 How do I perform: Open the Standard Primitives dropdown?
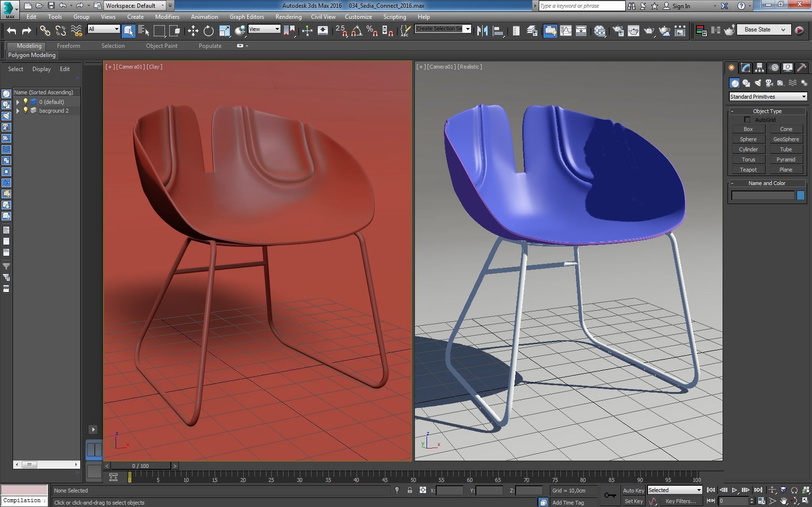click(767, 96)
